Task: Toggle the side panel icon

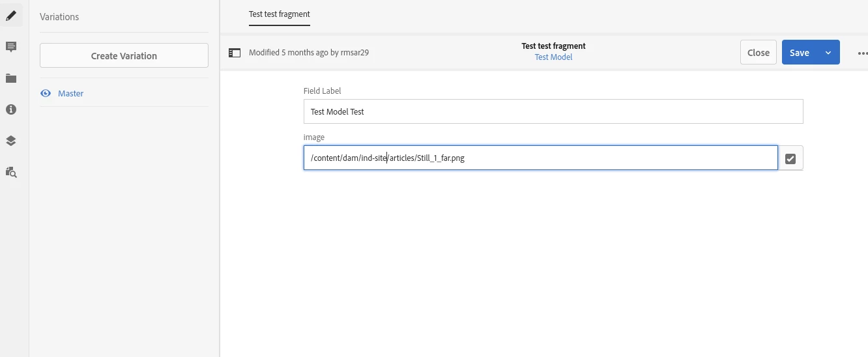Action: click(x=235, y=53)
